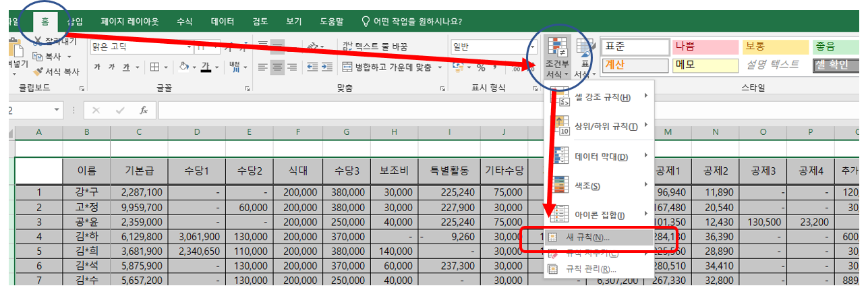Click the increase indent icon
The image size is (868, 290).
click(x=328, y=67)
